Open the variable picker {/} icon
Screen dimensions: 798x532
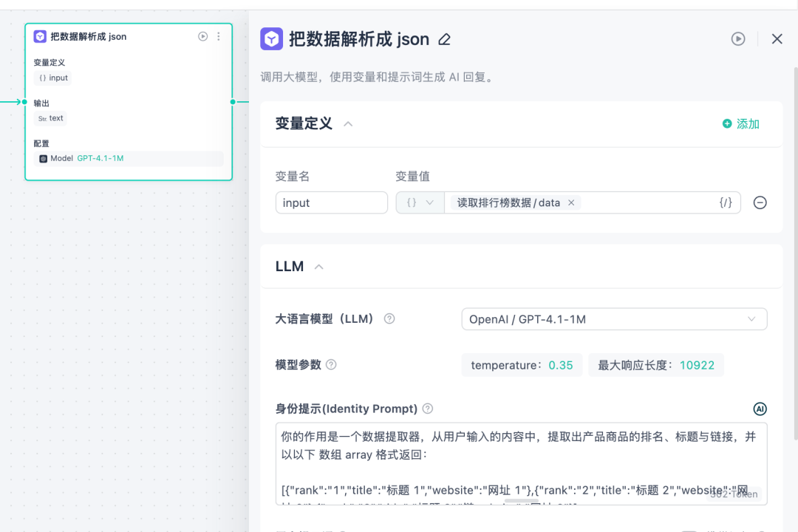tap(726, 202)
